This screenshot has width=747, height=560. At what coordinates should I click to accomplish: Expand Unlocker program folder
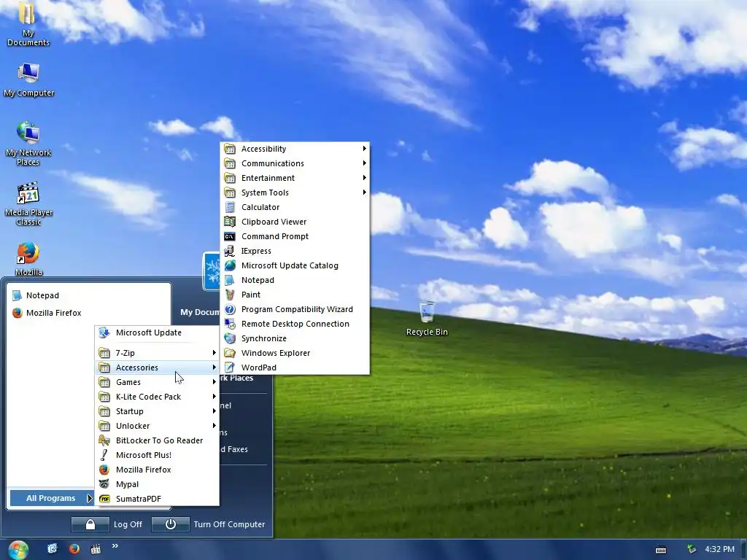coord(157,426)
